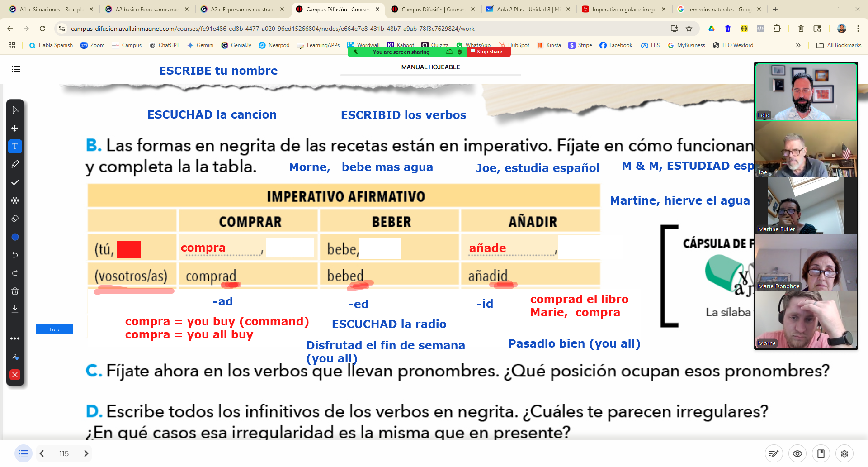Undo the last annotation

click(15, 255)
